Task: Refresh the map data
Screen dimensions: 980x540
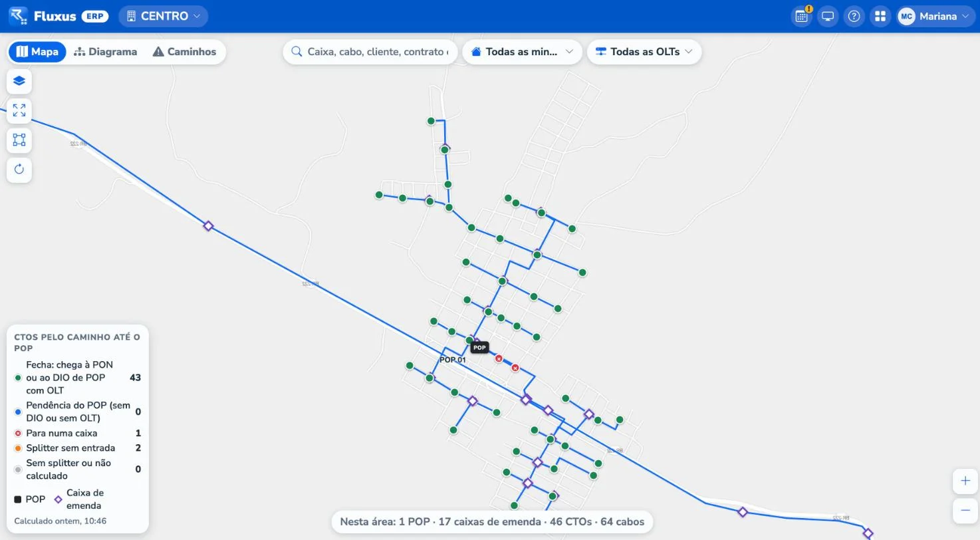Action: point(19,169)
